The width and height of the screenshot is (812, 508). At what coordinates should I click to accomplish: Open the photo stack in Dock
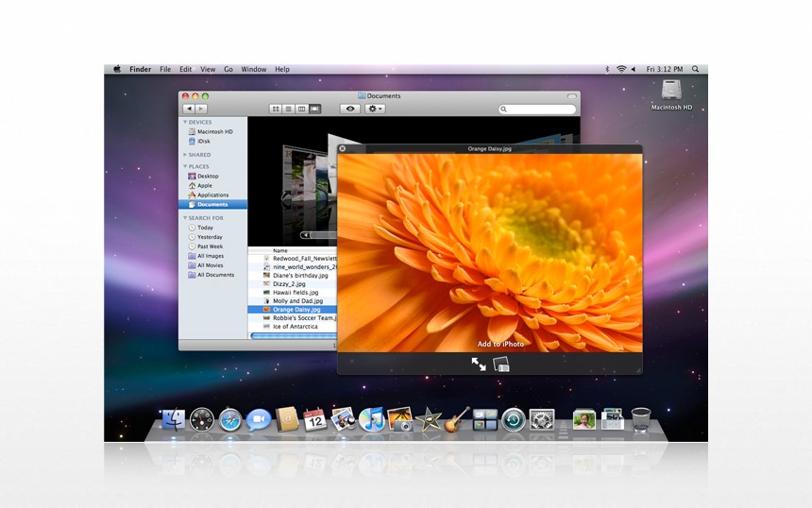[584, 420]
